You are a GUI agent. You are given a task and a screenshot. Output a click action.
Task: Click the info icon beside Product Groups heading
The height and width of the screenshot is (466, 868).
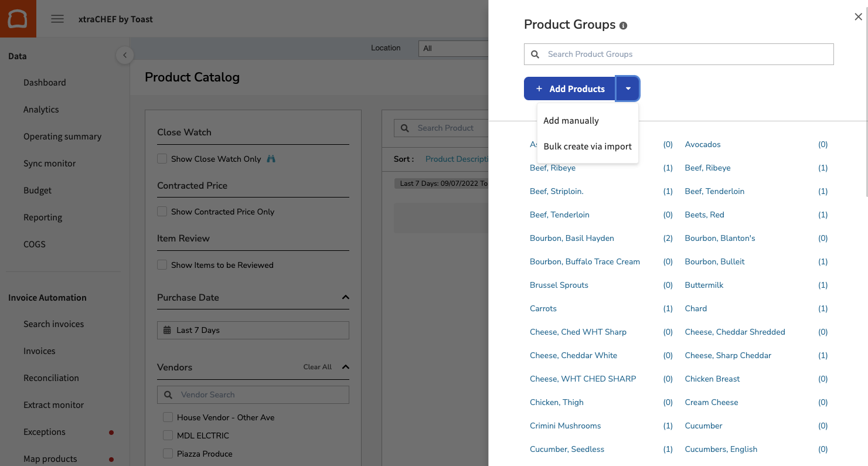(x=623, y=25)
